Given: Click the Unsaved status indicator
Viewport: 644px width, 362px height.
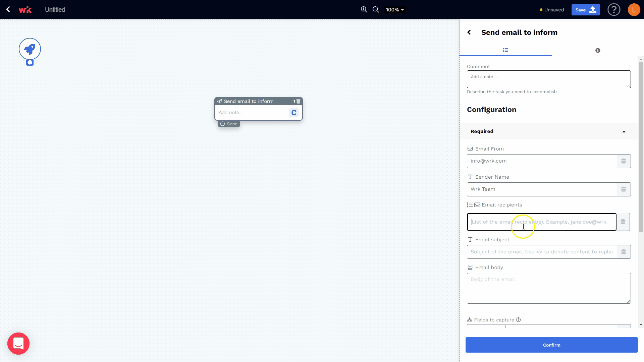Looking at the screenshot, I should (x=552, y=10).
